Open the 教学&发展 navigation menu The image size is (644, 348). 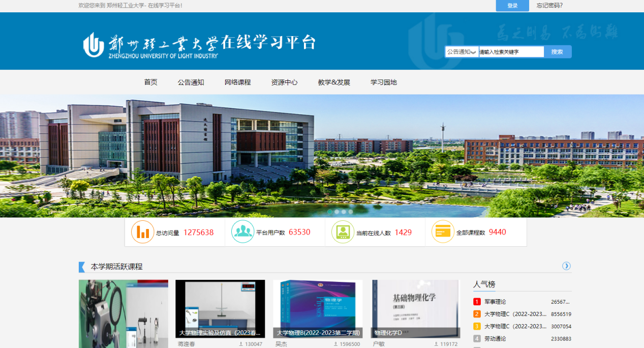tap(334, 82)
